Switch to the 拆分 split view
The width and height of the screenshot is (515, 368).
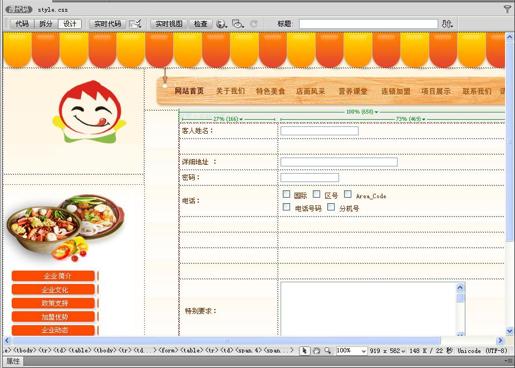(x=46, y=24)
